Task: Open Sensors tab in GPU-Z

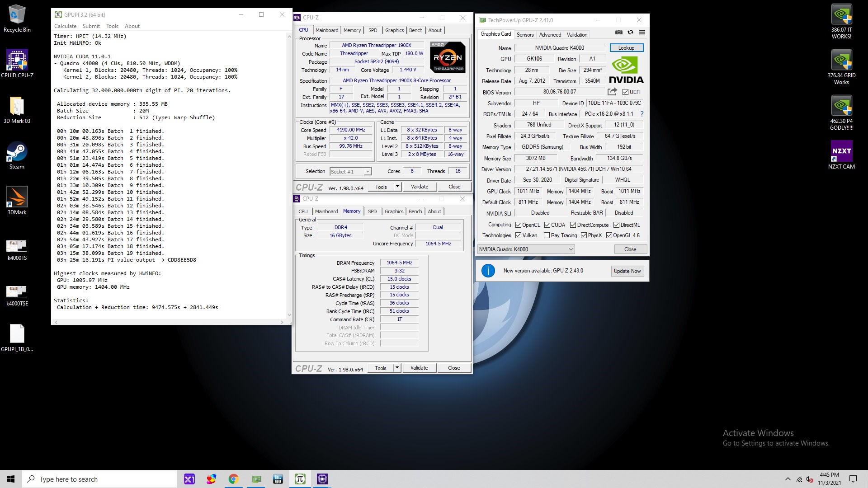Action: (x=525, y=34)
